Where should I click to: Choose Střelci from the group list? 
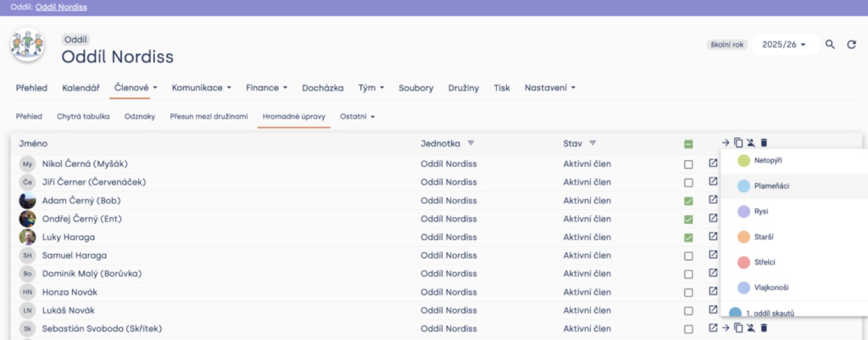point(794,262)
